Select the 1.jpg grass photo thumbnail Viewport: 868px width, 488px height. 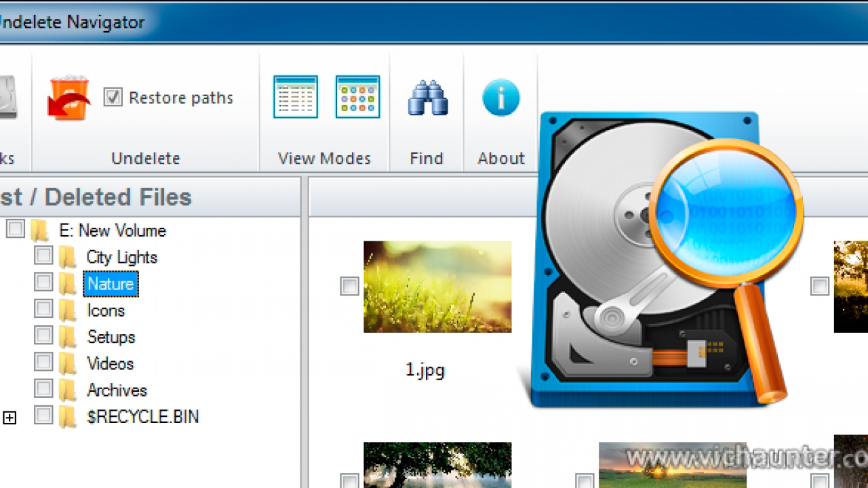(437, 287)
